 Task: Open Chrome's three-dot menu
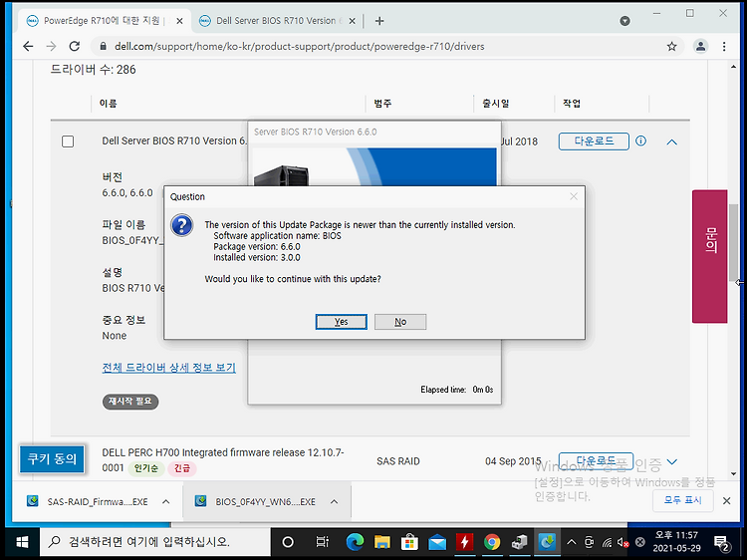[x=724, y=46]
